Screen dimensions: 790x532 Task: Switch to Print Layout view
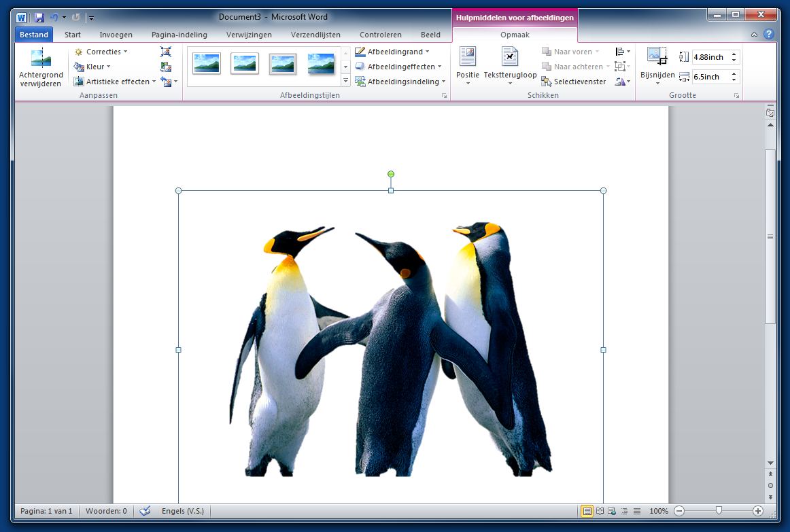pos(587,511)
